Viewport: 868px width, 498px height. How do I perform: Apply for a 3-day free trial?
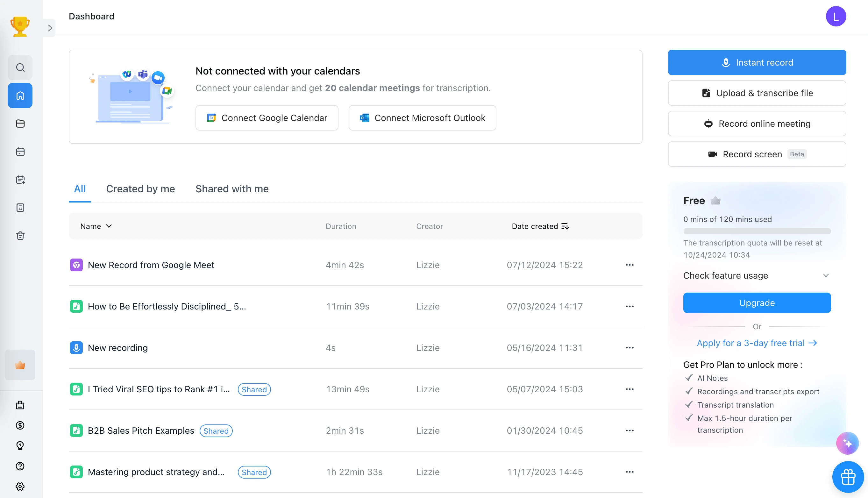click(757, 343)
